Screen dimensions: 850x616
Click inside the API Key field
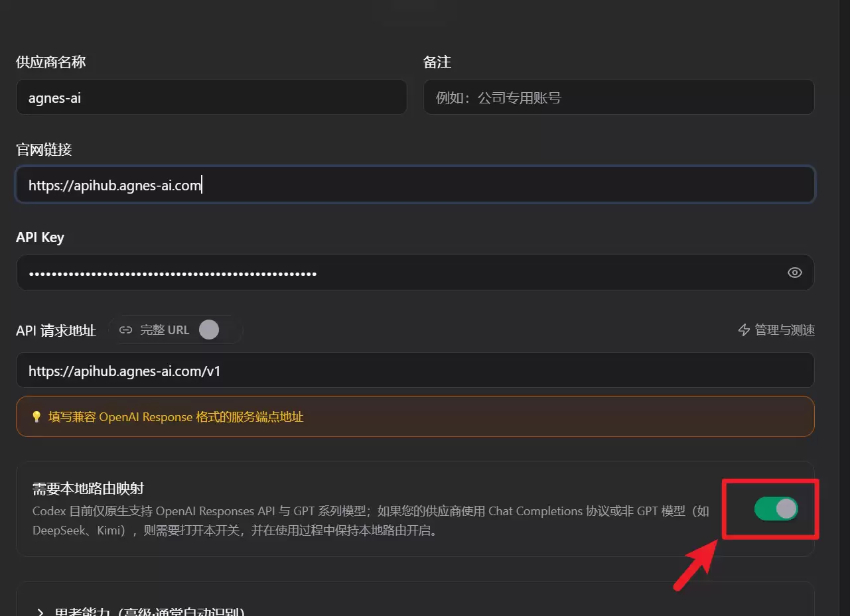(x=415, y=273)
